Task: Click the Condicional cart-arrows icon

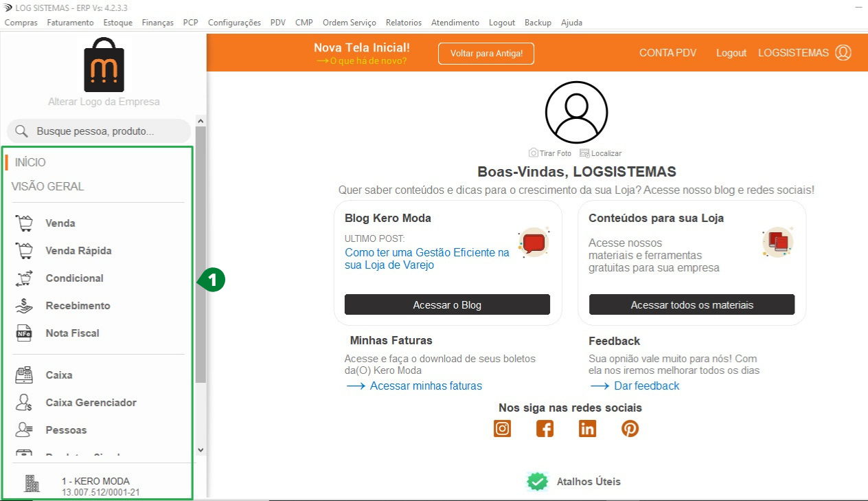Action: (x=25, y=278)
